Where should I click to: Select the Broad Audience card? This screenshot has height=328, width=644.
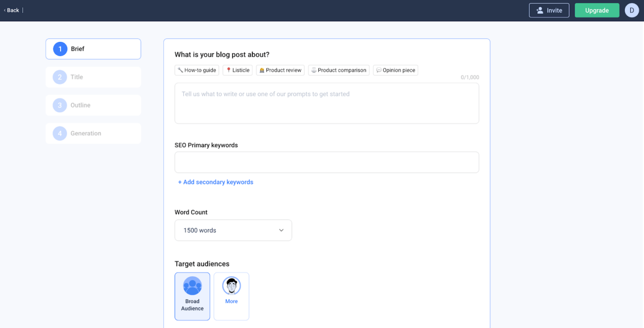(192, 296)
